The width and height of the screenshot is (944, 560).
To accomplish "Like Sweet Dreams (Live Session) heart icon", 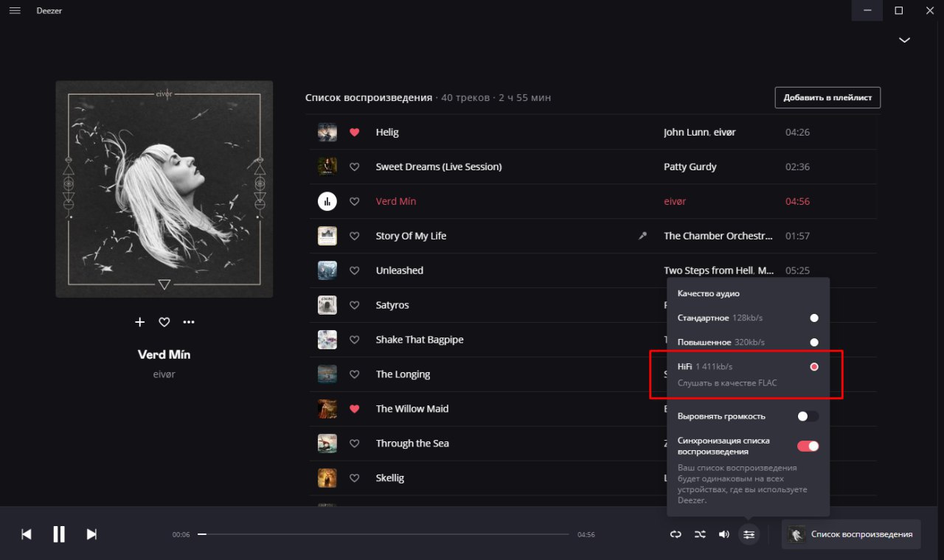I will pos(355,167).
